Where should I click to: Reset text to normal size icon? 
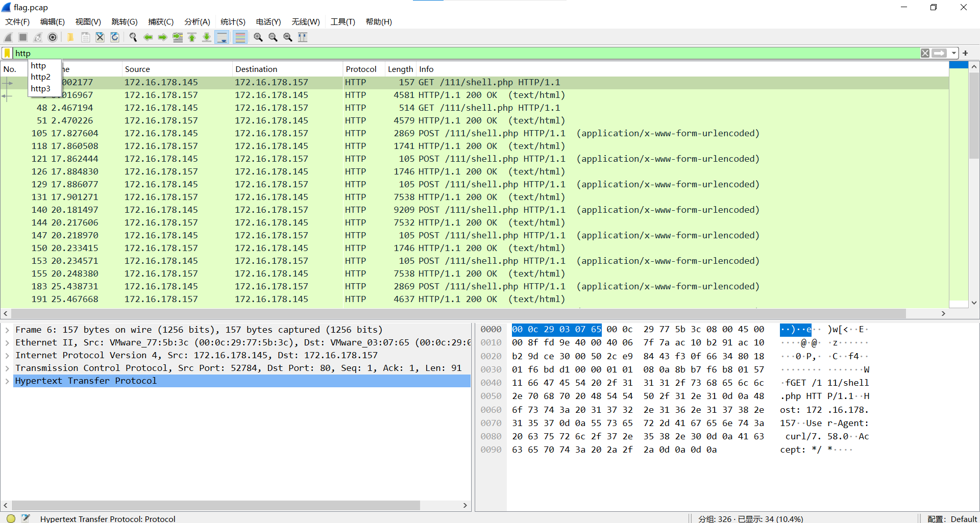288,37
